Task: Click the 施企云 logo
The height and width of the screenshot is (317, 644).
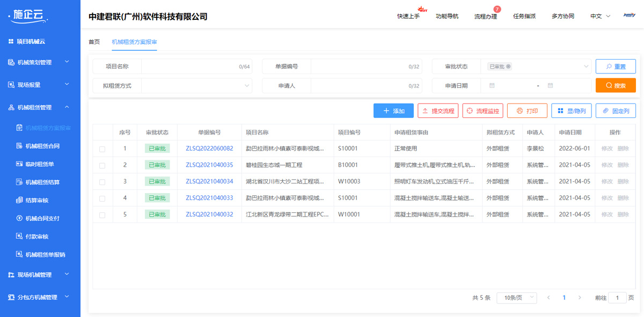Action: point(28,16)
